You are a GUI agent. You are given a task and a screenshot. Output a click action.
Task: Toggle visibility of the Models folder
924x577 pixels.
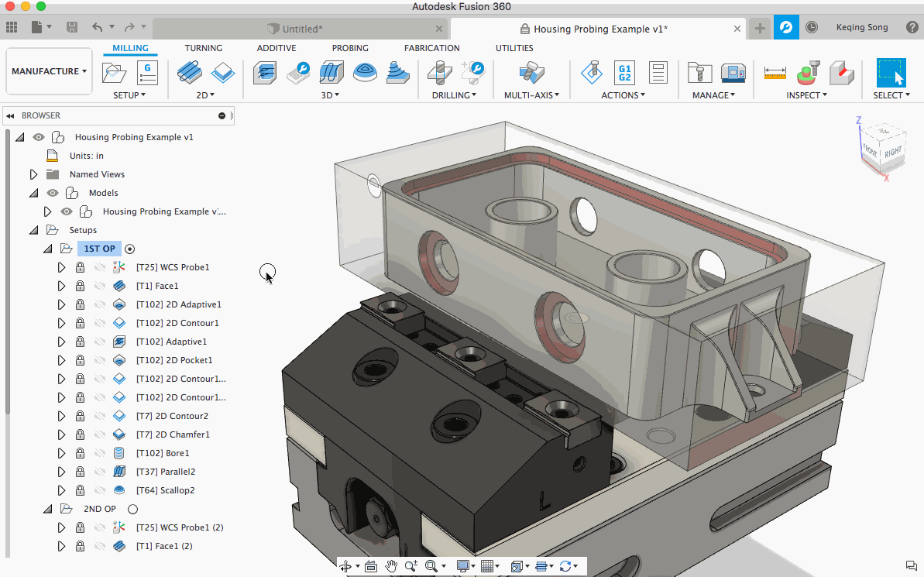point(53,193)
